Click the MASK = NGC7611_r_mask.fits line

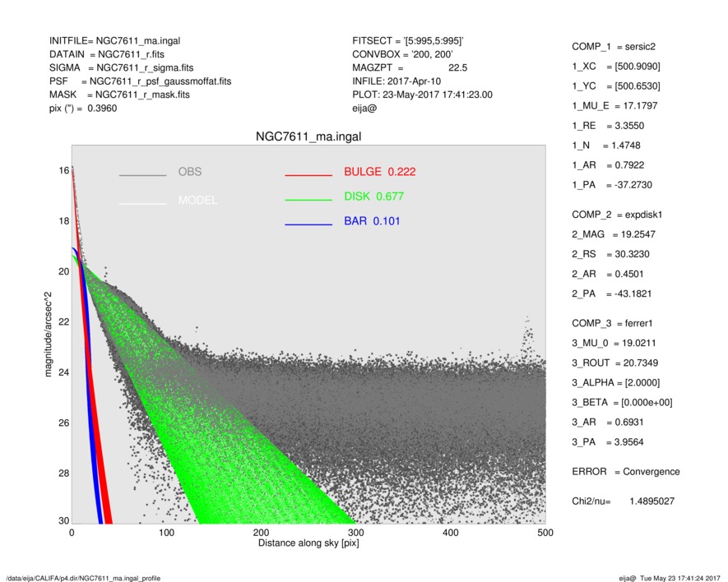tap(119, 95)
